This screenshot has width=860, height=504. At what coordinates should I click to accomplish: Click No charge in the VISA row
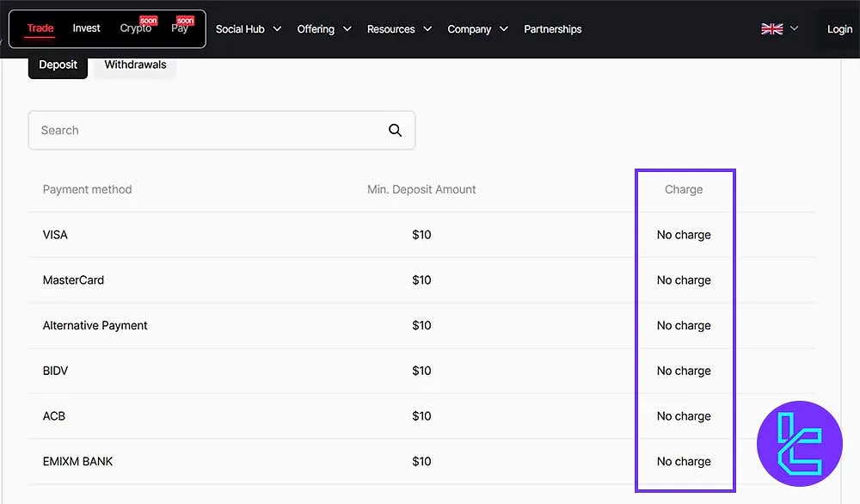click(x=684, y=235)
